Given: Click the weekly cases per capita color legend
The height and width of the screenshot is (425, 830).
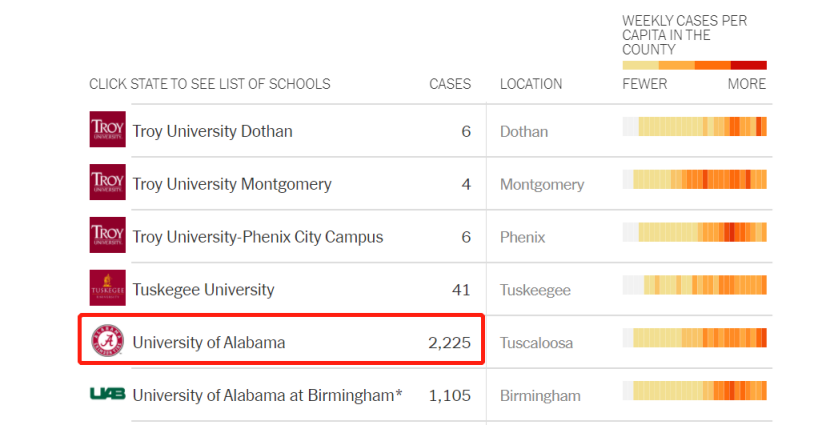Looking at the screenshot, I should tap(694, 65).
